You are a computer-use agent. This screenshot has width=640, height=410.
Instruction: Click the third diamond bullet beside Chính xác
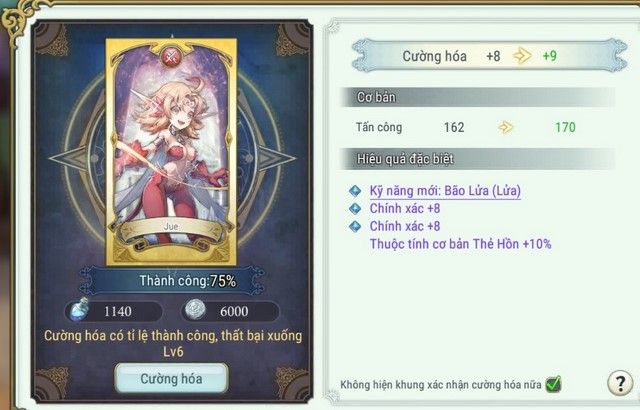355,226
